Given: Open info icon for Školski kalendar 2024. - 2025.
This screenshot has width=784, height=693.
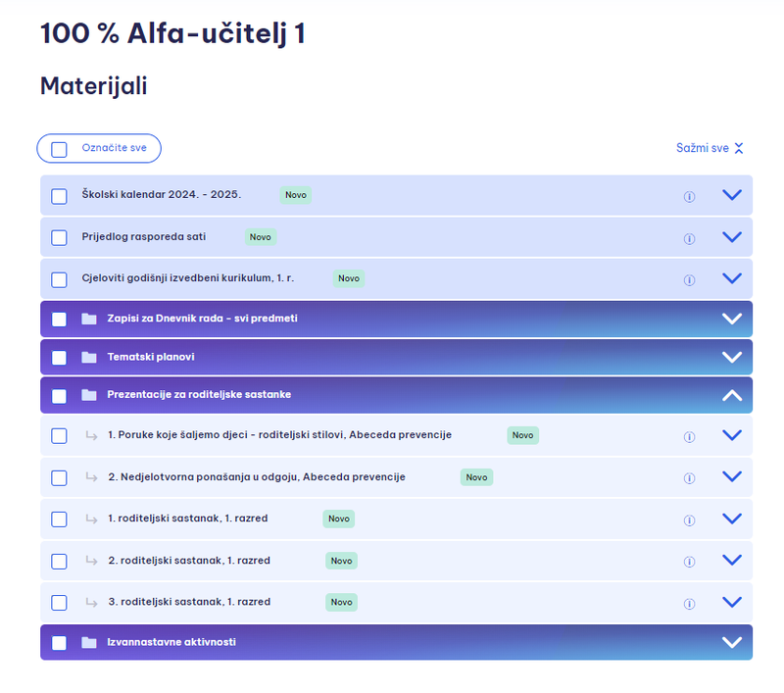Looking at the screenshot, I should pos(689,196).
